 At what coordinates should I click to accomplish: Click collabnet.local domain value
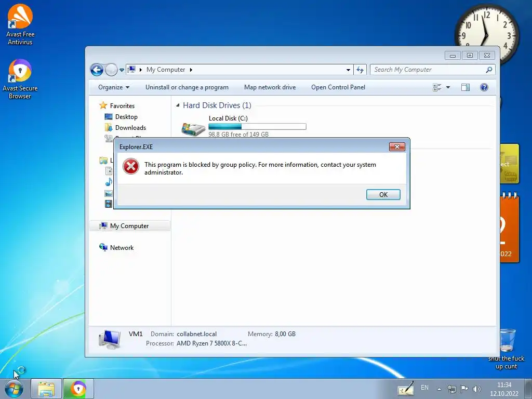coord(196,334)
